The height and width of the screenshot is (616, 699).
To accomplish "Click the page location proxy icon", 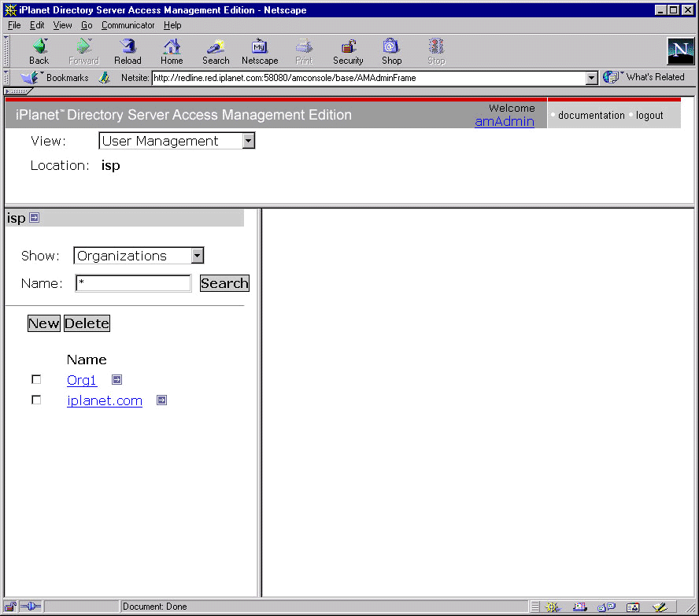I will pos(105,78).
